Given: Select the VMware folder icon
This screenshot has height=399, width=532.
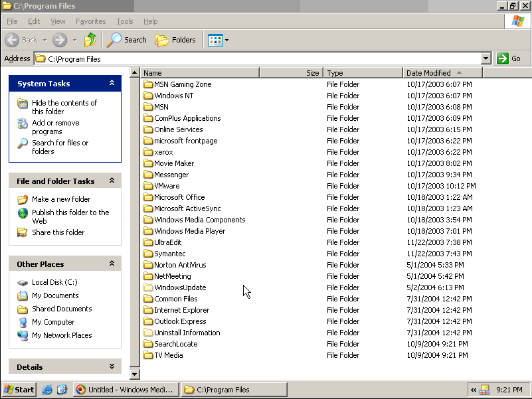Looking at the screenshot, I should tap(148, 186).
